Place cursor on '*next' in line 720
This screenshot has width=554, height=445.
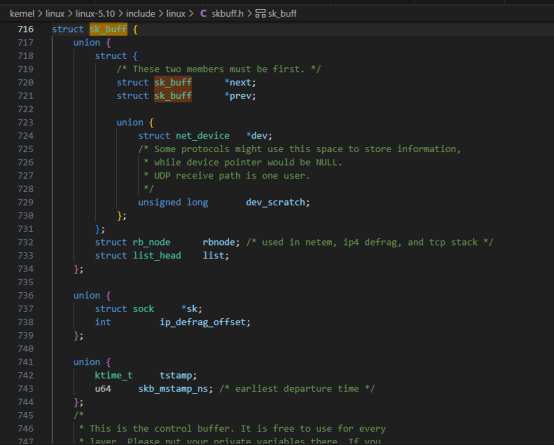(240, 82)
